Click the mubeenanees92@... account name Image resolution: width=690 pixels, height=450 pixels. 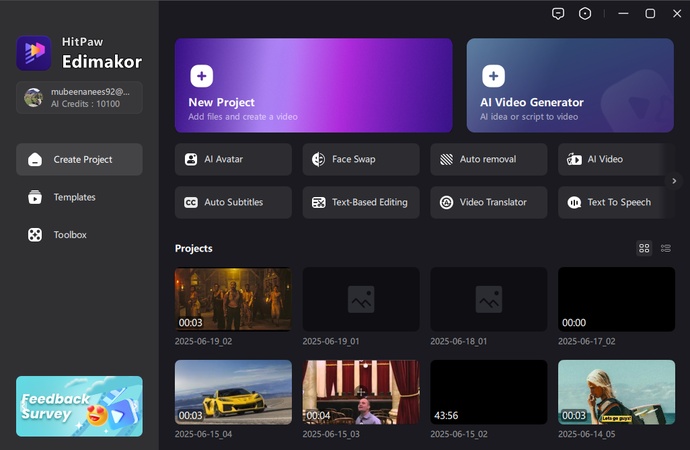pyautogui.click(x=90, y=92)
